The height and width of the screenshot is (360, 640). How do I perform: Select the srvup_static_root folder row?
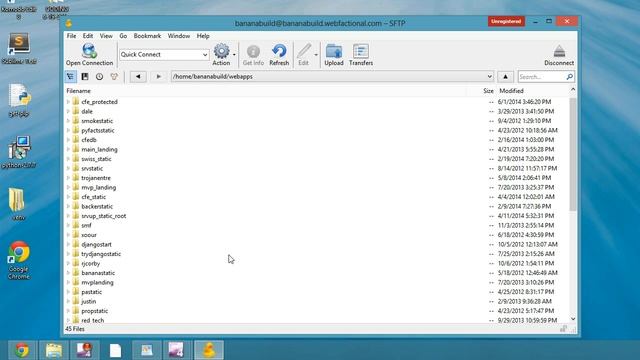click(x=318, y=216)
